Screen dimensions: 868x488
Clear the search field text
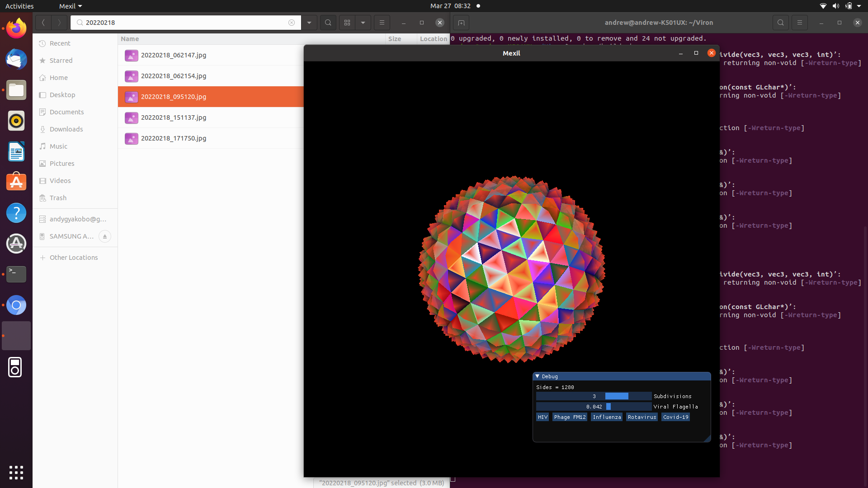[292, 23]
